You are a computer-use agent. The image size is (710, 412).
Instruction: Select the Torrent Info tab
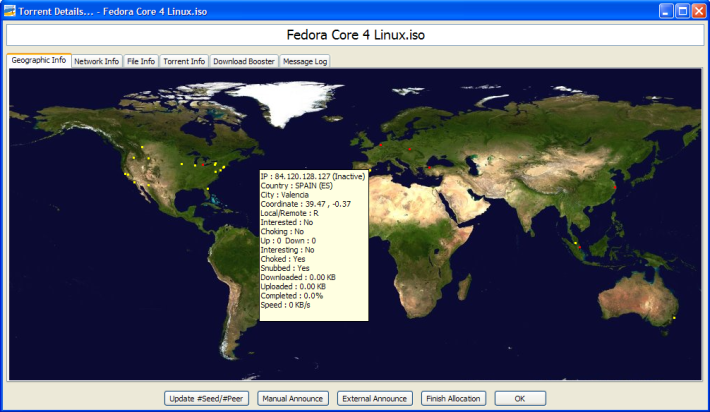(x=184, y=61)
